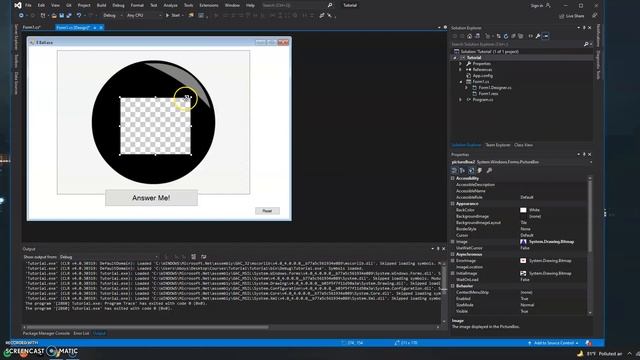
Task: Click the Search Solution Explorer field
Action: point(518,44)
